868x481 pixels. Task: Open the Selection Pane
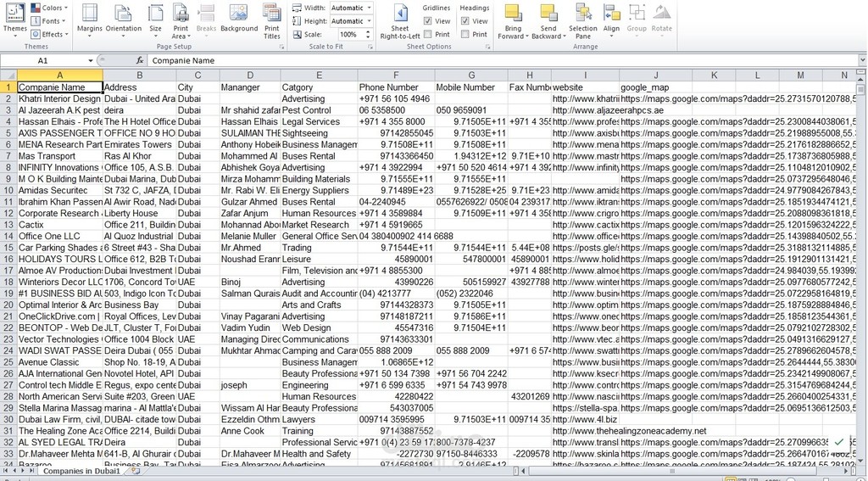point(582,17)
